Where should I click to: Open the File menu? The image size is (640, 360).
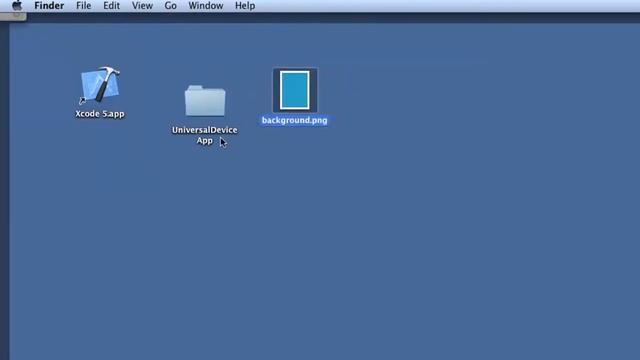point(84,6)
